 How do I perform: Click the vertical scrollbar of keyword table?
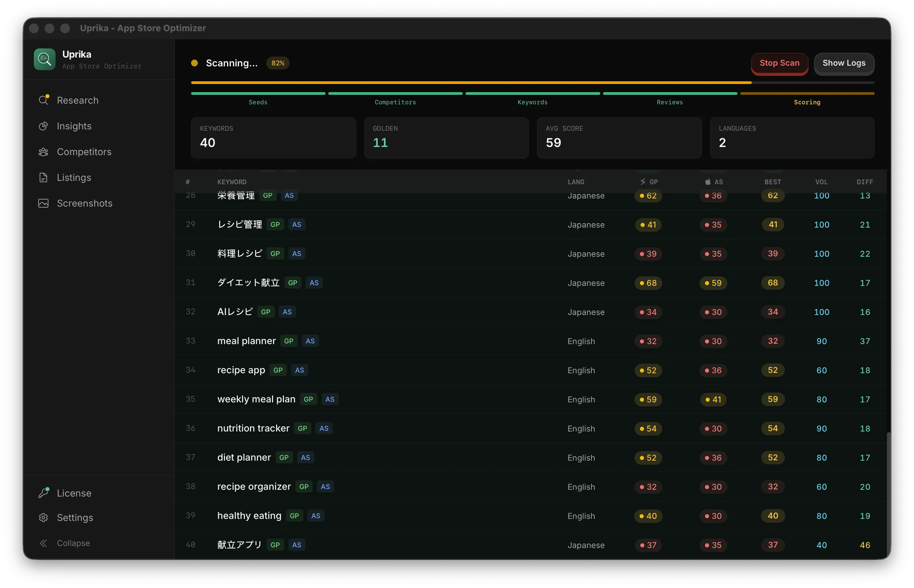[889, 495]
